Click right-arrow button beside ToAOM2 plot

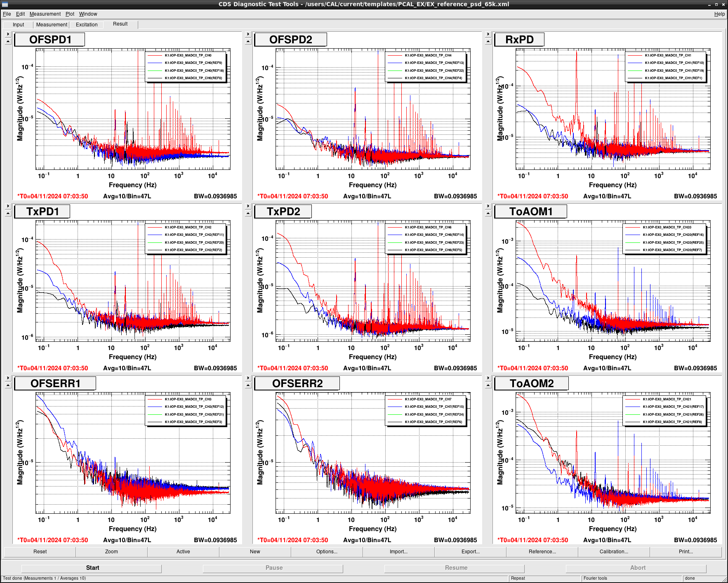pos(488,378)
